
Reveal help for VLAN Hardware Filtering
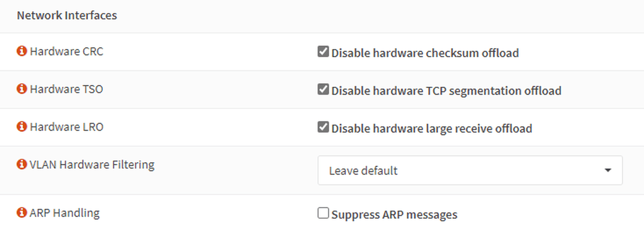tap(22, 164)
